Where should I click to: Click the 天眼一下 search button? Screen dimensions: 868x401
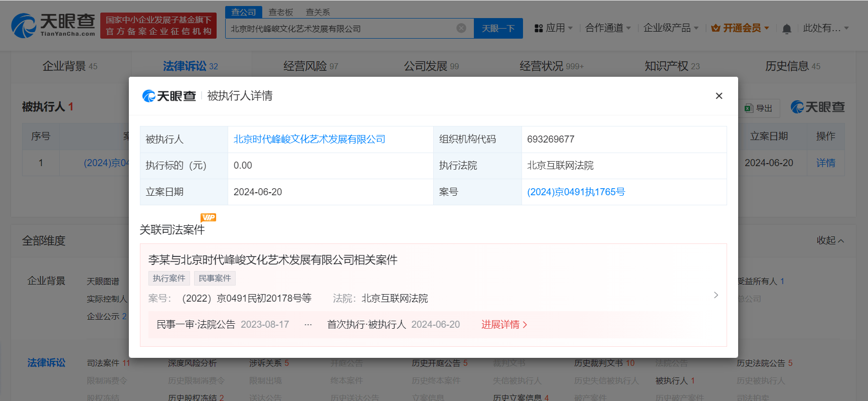click(498, 28)
